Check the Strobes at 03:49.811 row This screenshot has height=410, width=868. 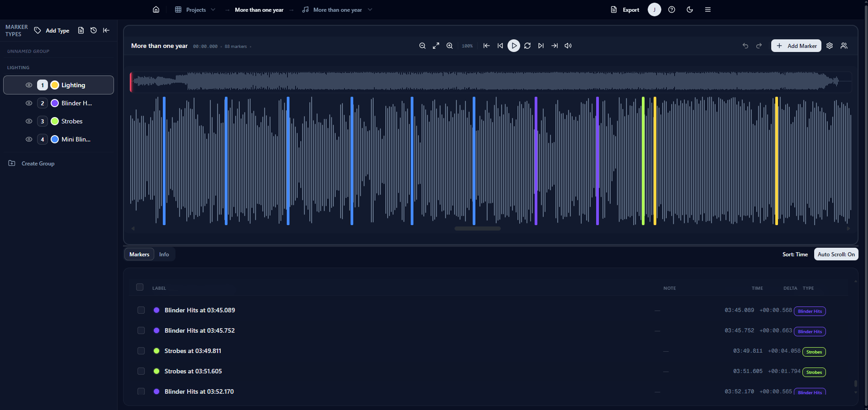(x=141, y=351)
